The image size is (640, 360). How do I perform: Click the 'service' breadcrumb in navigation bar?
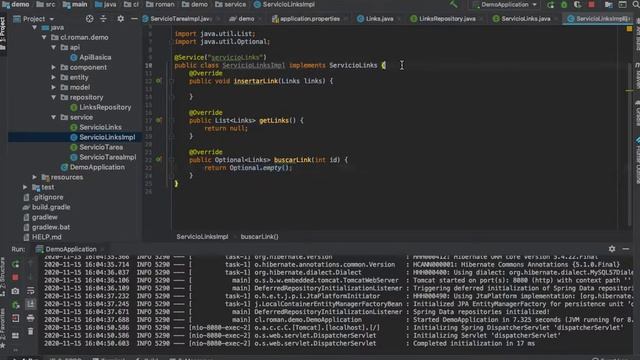click(235, 4)
